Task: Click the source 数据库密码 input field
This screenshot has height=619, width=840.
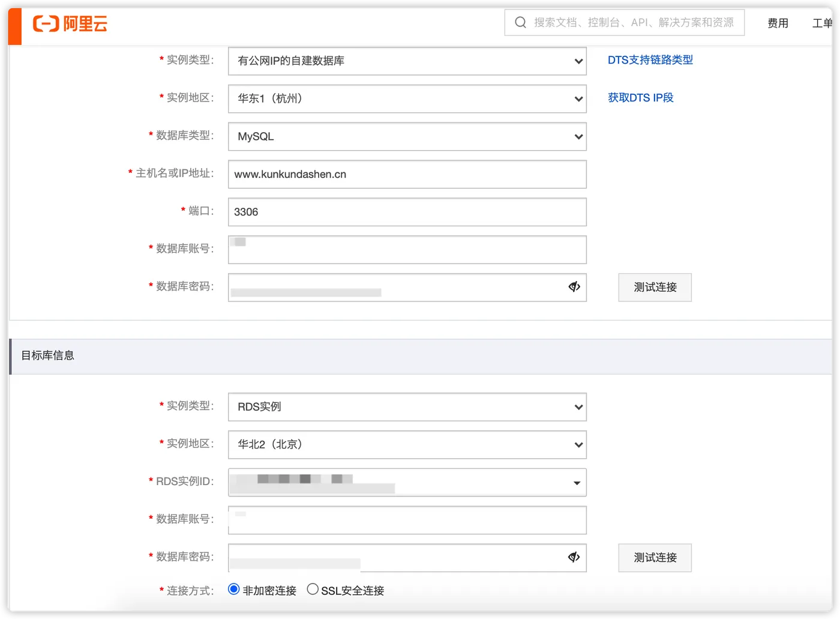Action: (x=407, y=288)
